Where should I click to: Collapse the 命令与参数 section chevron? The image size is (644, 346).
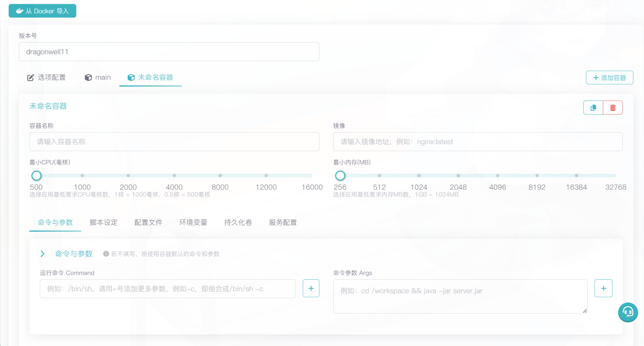coord(42,254)
